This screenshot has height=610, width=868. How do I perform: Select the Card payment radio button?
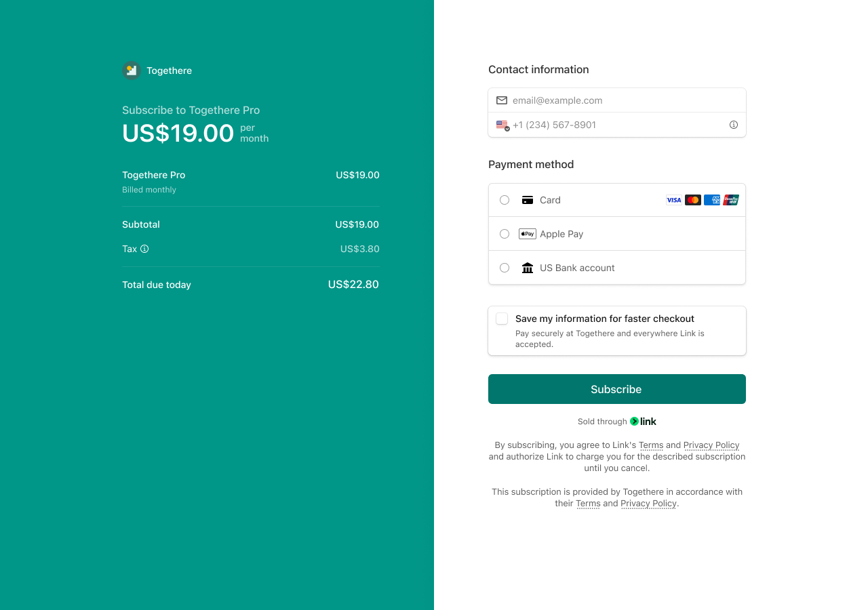coord(504,200)
